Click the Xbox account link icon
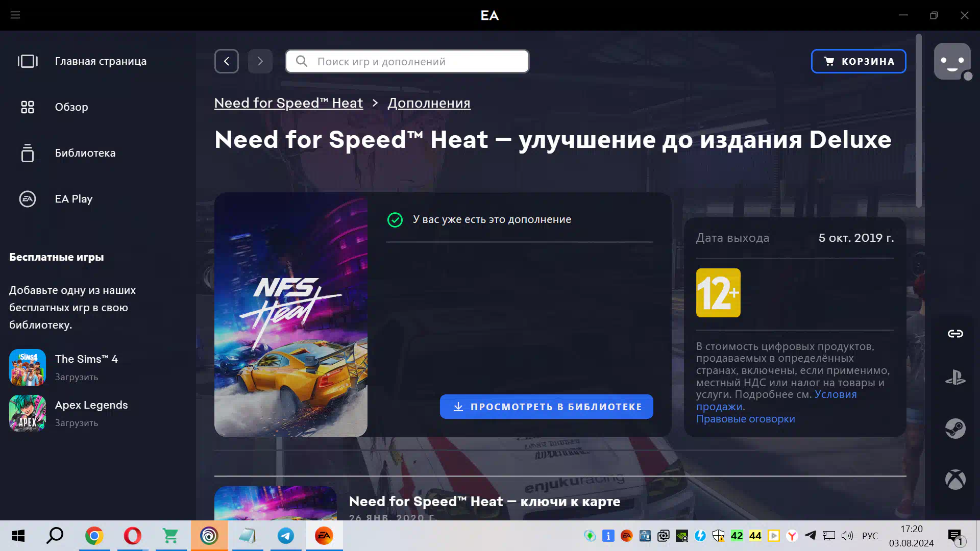 [955, 480]
